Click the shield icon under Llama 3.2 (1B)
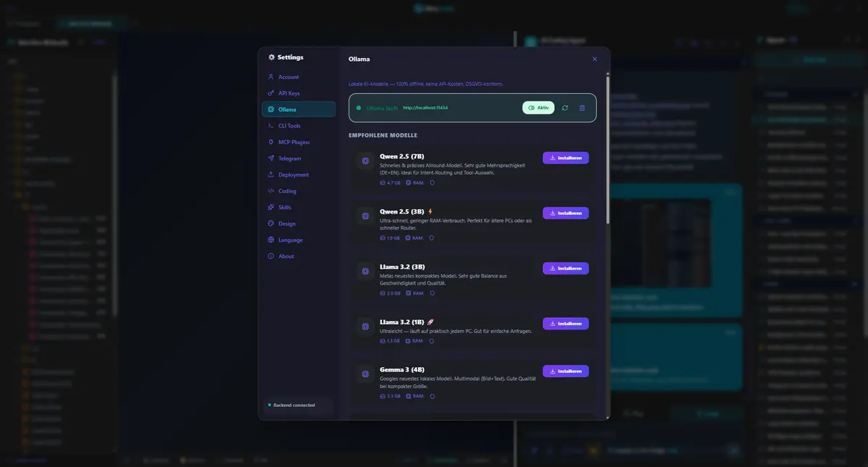 pyautogui.click(x=432, y=340)
